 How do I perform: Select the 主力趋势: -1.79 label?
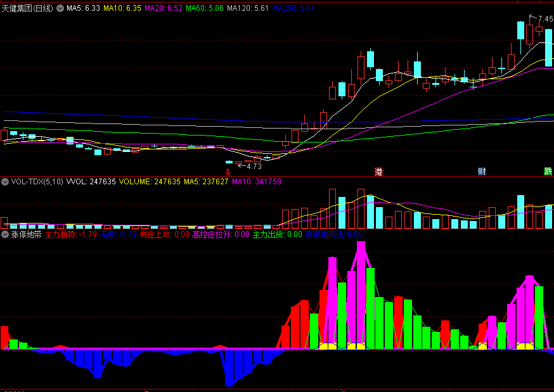pos(71,234)
